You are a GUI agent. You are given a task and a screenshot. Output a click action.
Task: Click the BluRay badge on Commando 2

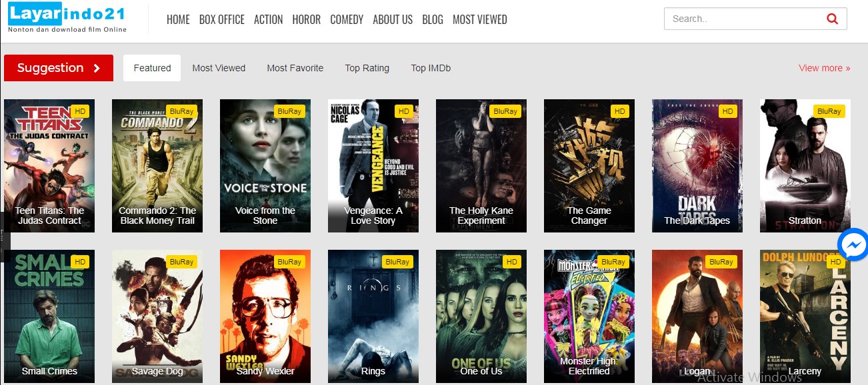[x=181, y=111]
